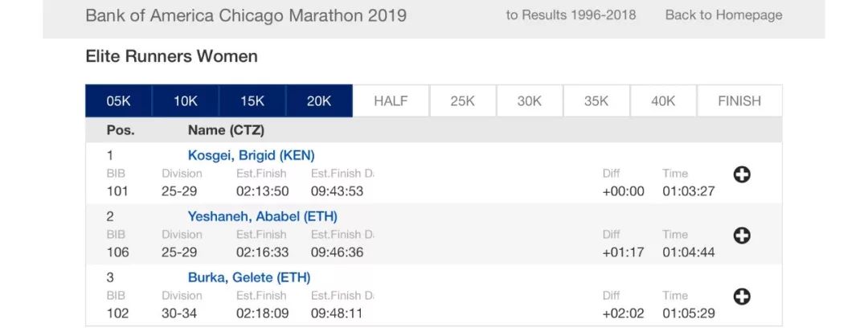Screen dimensions: 868x328
Task: Show the HALF marathon split tab
Action: (391, 101)
